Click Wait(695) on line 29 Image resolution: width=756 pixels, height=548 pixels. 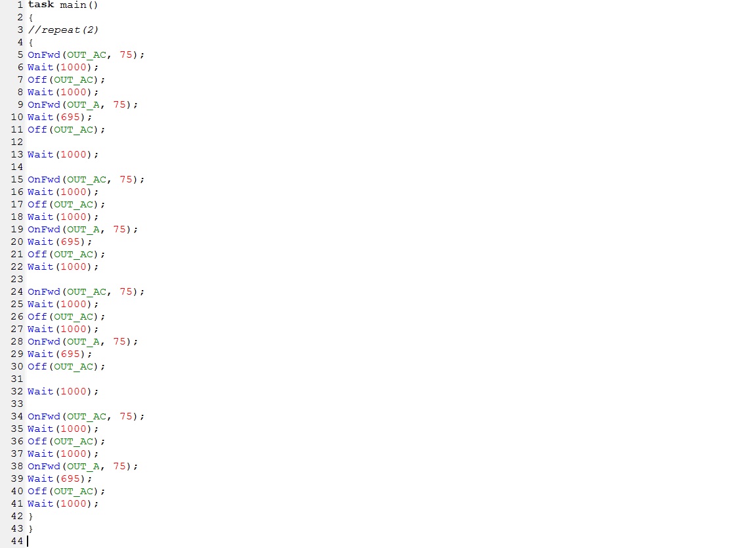tap(59, 354)
